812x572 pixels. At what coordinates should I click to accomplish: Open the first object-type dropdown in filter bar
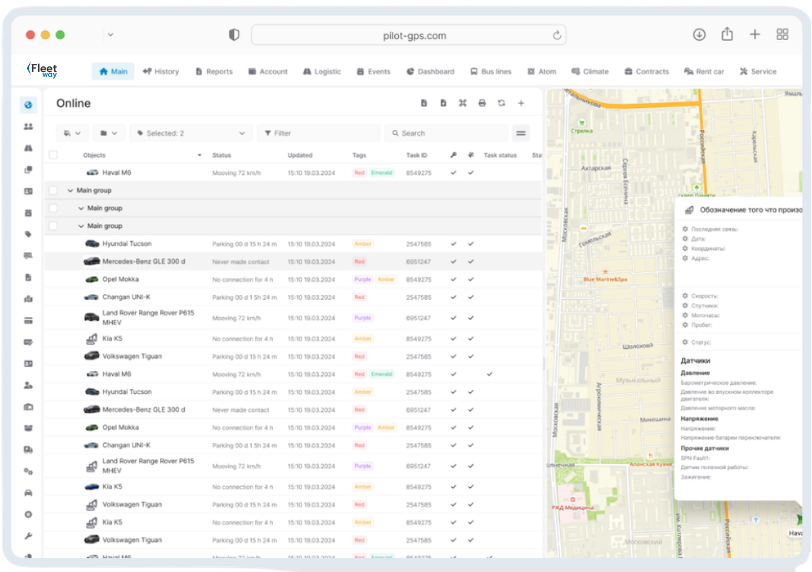click(72, 133)
